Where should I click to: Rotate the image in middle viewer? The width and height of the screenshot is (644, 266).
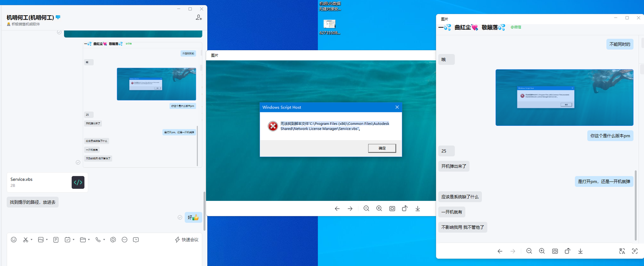coord(405,209)
